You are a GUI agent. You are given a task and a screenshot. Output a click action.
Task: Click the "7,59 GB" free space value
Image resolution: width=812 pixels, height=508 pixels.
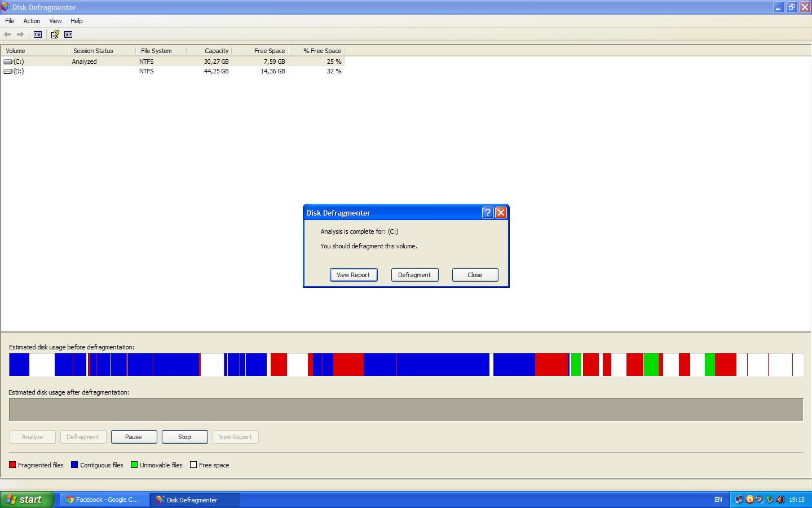[274, 62]
